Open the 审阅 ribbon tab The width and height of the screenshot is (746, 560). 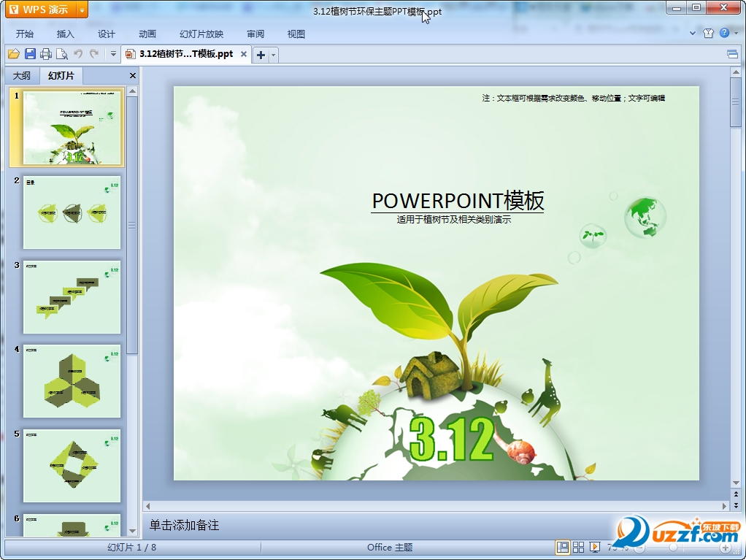coord(255,34)
